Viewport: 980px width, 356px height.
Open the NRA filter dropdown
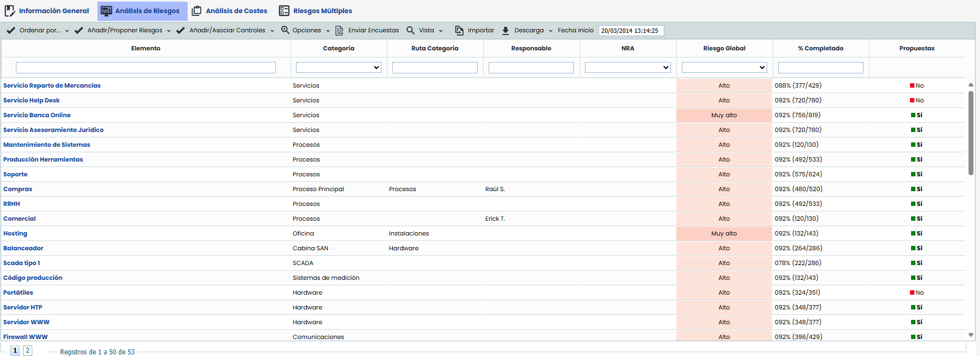(x=627, y=67)
